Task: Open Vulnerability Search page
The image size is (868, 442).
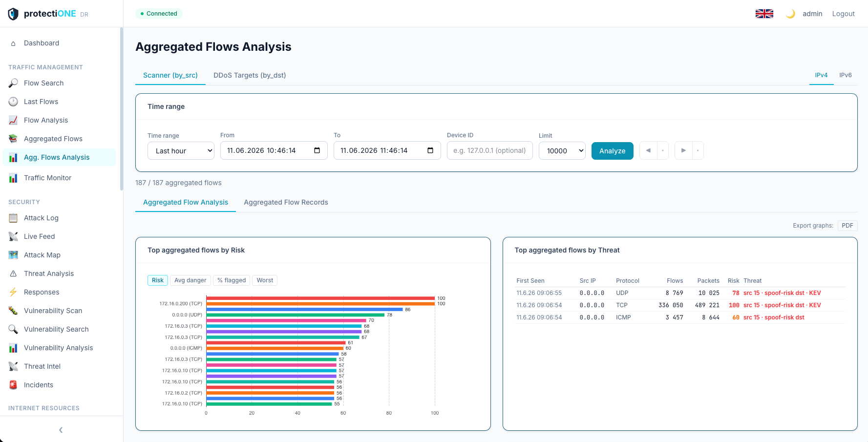Action: 59,329
